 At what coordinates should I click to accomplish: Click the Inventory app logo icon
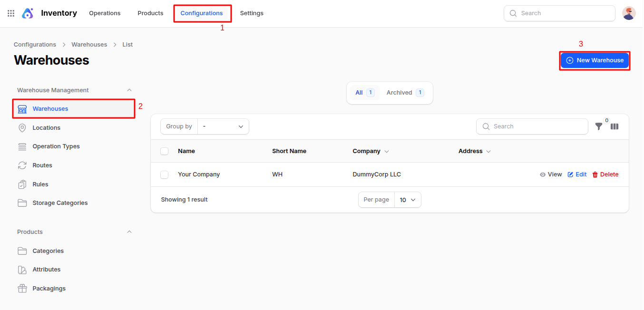click(x=28, y=13)
